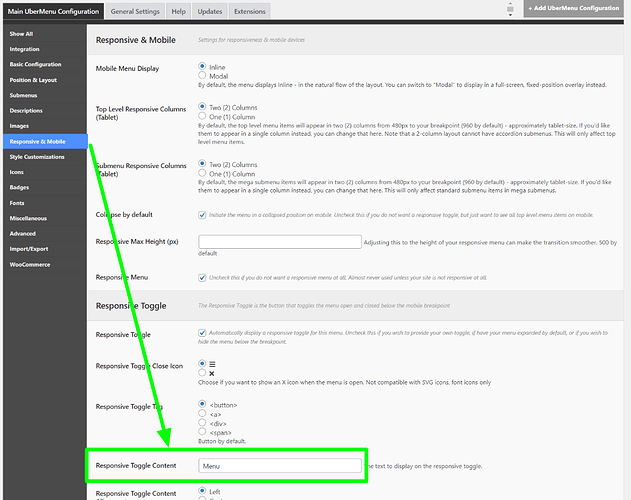Click the Responsive Toggle Content text field
The width and height of the screenshot is (631, 500).
pyautogui.click(x=280, y=466)
